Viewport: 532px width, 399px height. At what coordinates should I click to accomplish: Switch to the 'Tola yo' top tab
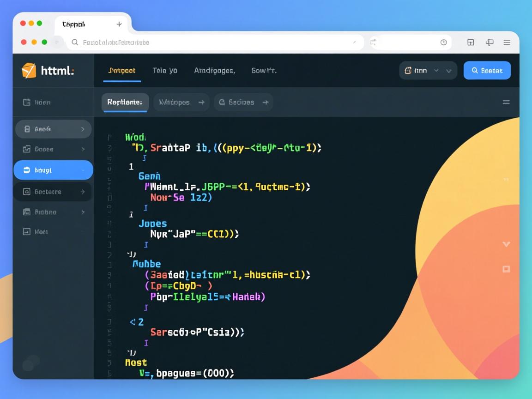coord(165,71)
